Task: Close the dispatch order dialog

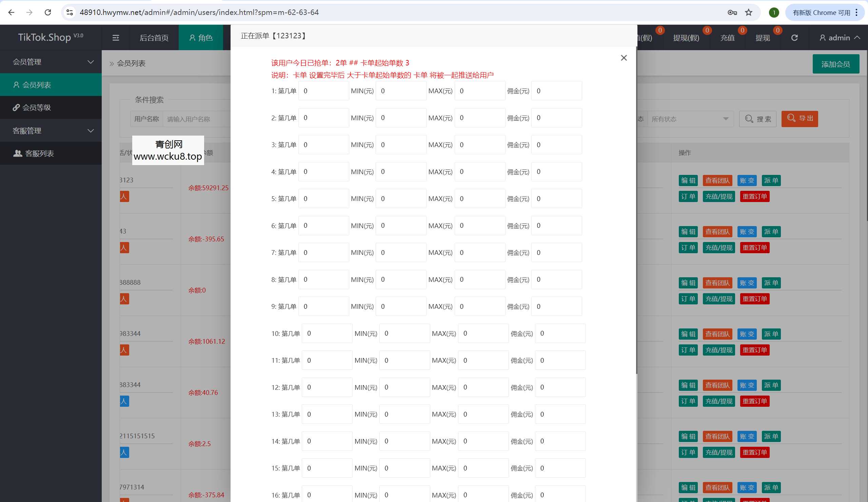Action: tap(624, 58)
